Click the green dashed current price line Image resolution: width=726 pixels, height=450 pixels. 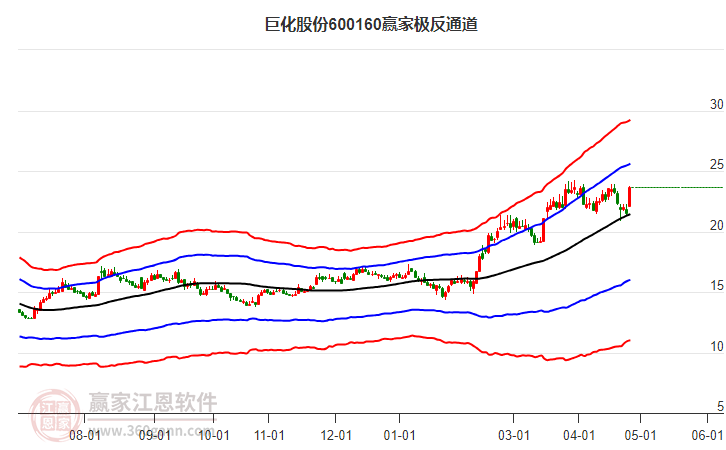[677, 188]
